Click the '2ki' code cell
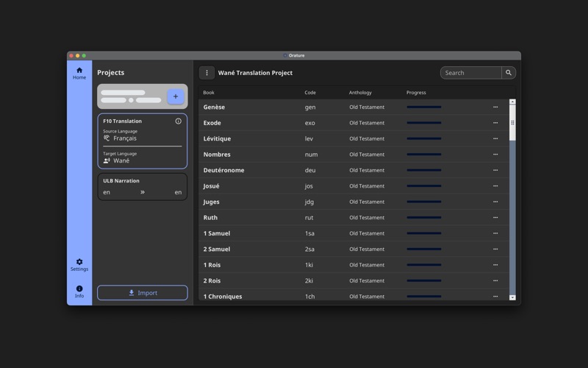The image size is (588, 368). coord(309,280)
